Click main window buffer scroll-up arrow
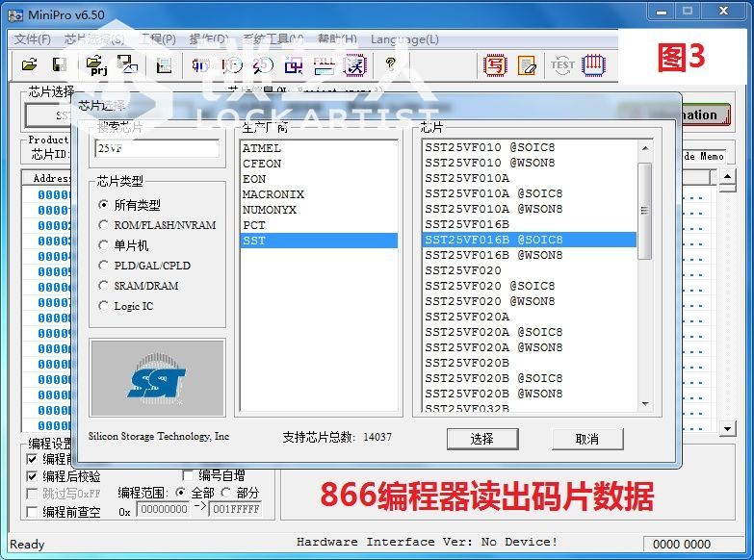 pyautogui.click(x=728, y=176)
